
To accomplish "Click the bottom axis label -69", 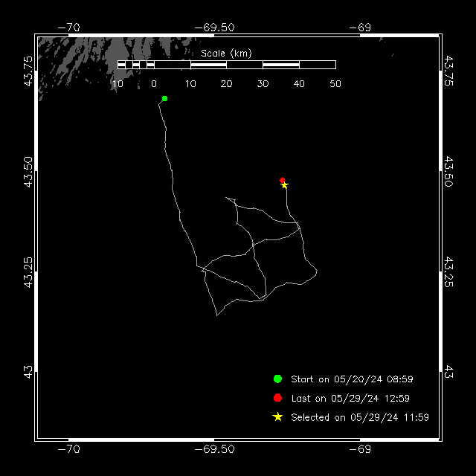I will [x=360, y=449].
